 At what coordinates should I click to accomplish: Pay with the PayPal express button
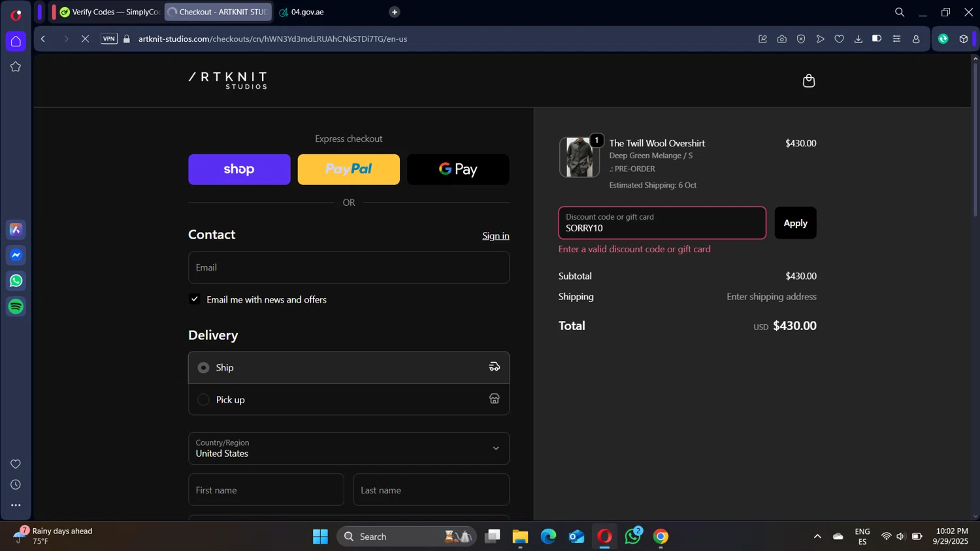(348, 169)
